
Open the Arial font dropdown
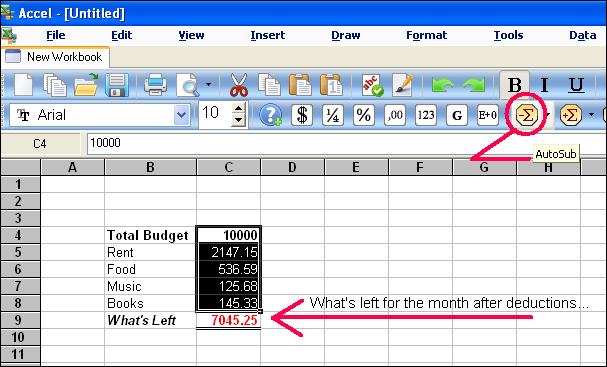click(x=182, y=115)
